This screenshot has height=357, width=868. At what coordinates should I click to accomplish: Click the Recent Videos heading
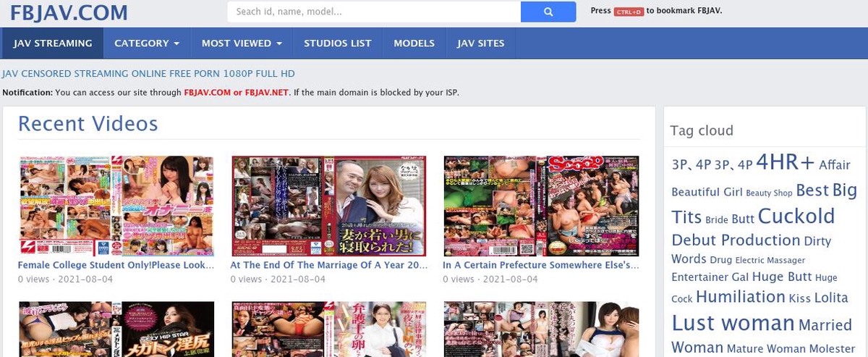[88, 124]
